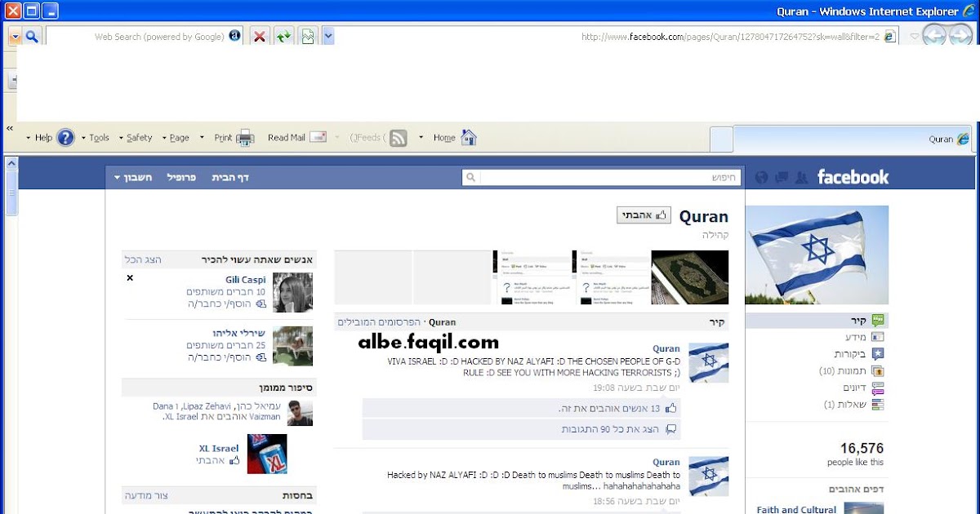Click the Feeds RSS icon

coord(398,138)
